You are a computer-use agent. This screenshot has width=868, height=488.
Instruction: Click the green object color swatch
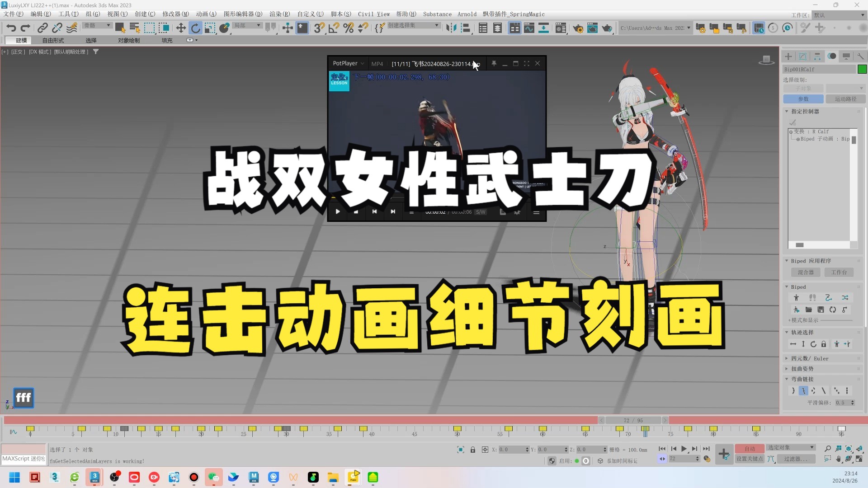click(x=862, y=69)
